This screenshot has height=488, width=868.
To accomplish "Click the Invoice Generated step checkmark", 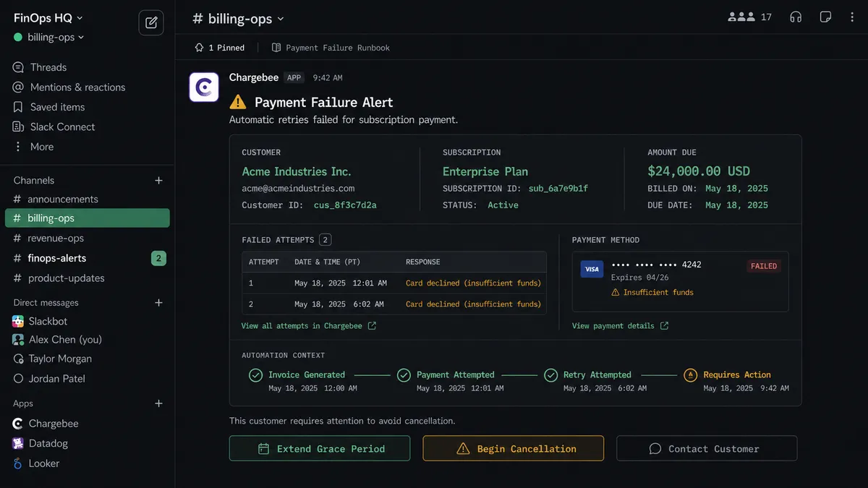I will (x=255, y=375).
